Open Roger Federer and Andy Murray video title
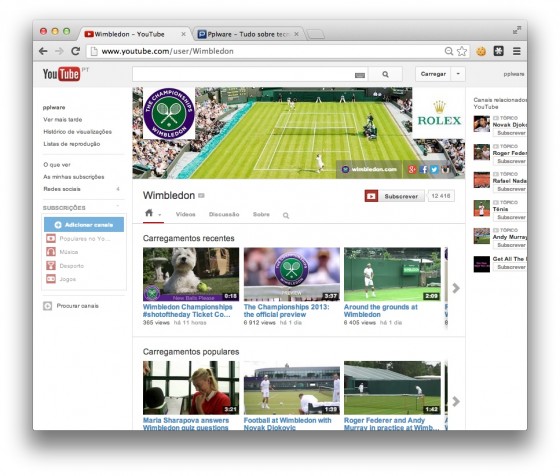The image size is (560, 476). [x=391, y=424]
